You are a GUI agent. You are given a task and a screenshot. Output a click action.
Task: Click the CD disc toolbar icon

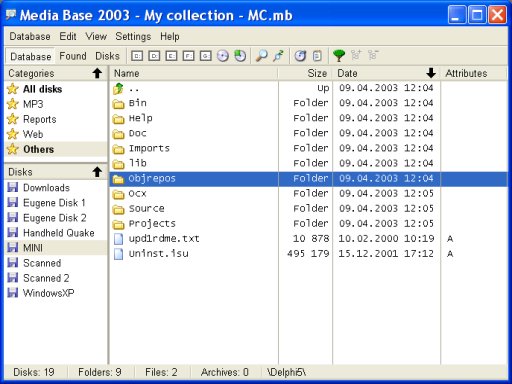coord(223,56)
